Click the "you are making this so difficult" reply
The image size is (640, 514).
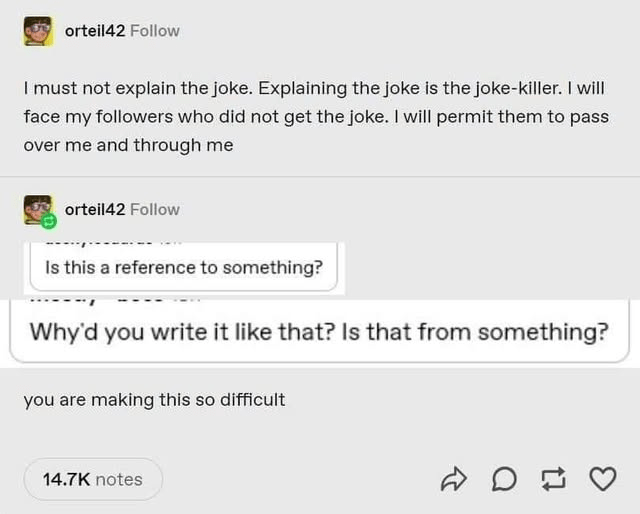[154, 400]
